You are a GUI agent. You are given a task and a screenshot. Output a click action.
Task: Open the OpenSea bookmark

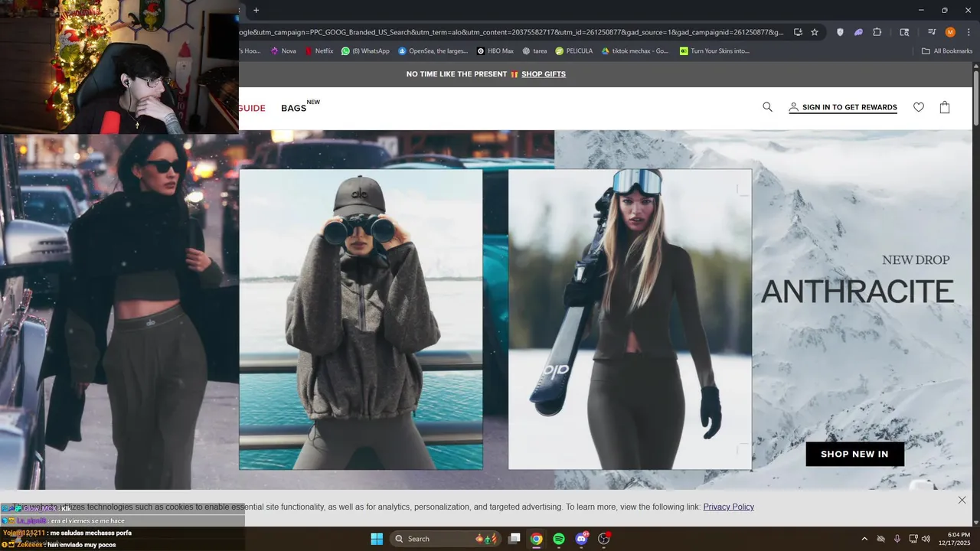433,51
